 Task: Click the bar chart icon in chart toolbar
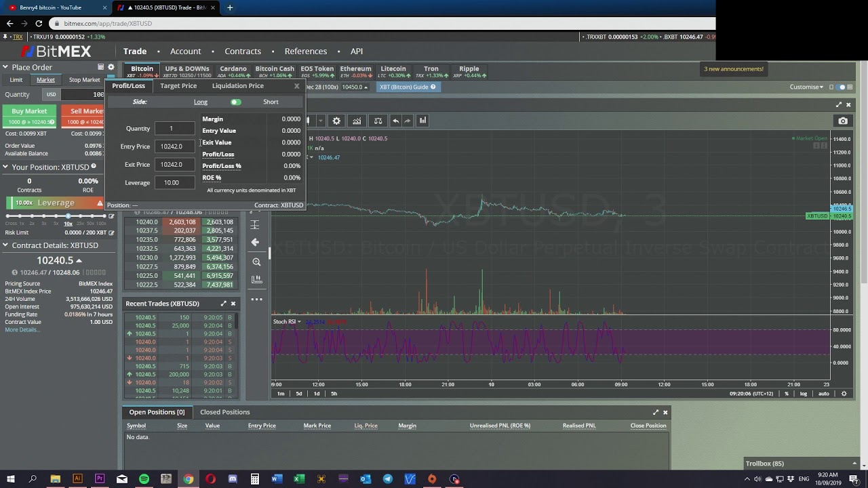[x=422, y=121]
